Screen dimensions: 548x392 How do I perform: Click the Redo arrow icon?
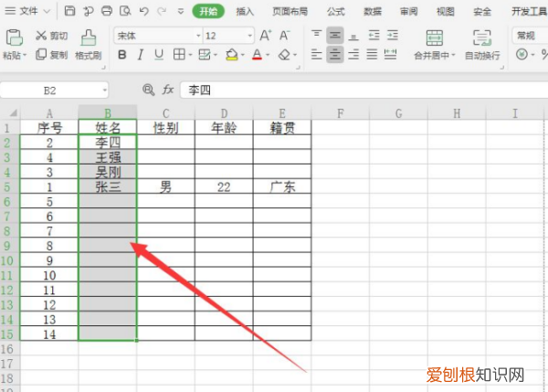(x=162, y=11)
